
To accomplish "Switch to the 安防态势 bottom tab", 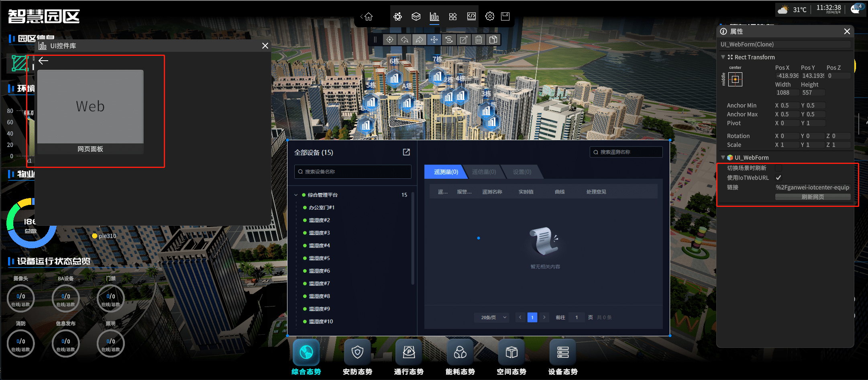I will click(357, 358).
